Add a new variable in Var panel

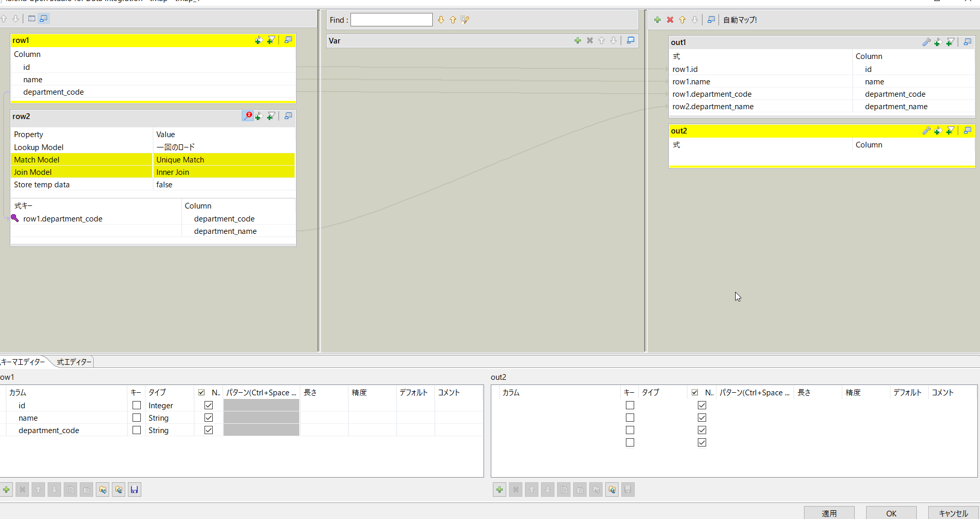click(578, 40)
